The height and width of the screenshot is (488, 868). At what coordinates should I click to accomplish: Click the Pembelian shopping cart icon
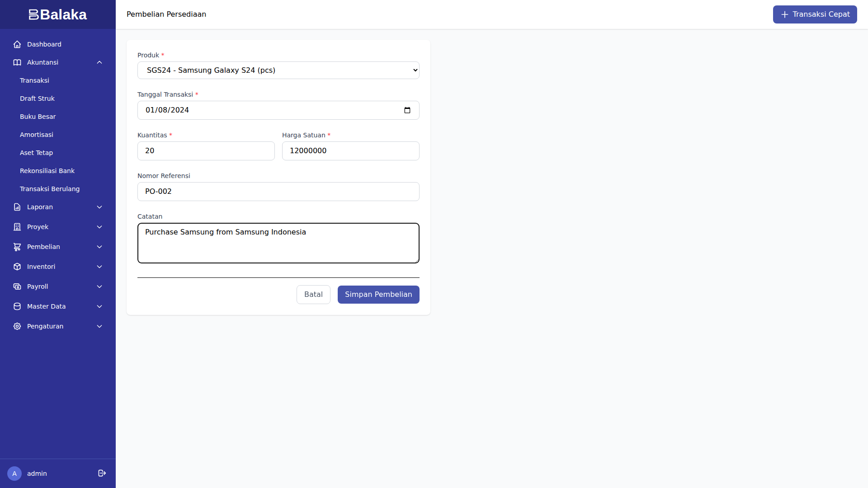click(17, 247)
